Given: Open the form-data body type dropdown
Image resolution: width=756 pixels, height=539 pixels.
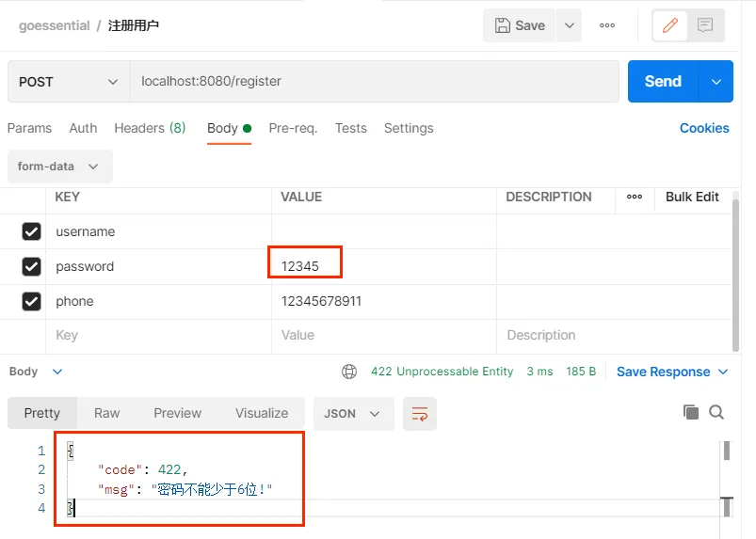Looking at the screenshot, I should (60, 166).
